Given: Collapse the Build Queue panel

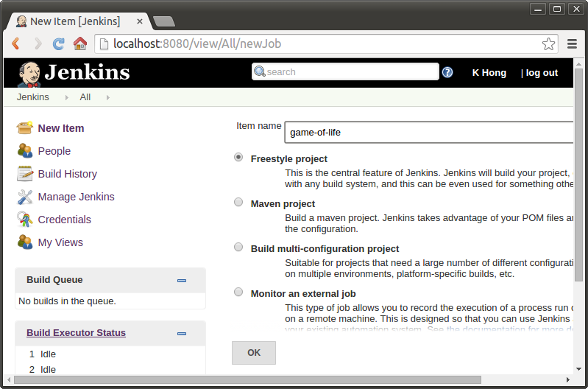Looking at the screenshot, I should pyautogui.click(x=182, y=281).
